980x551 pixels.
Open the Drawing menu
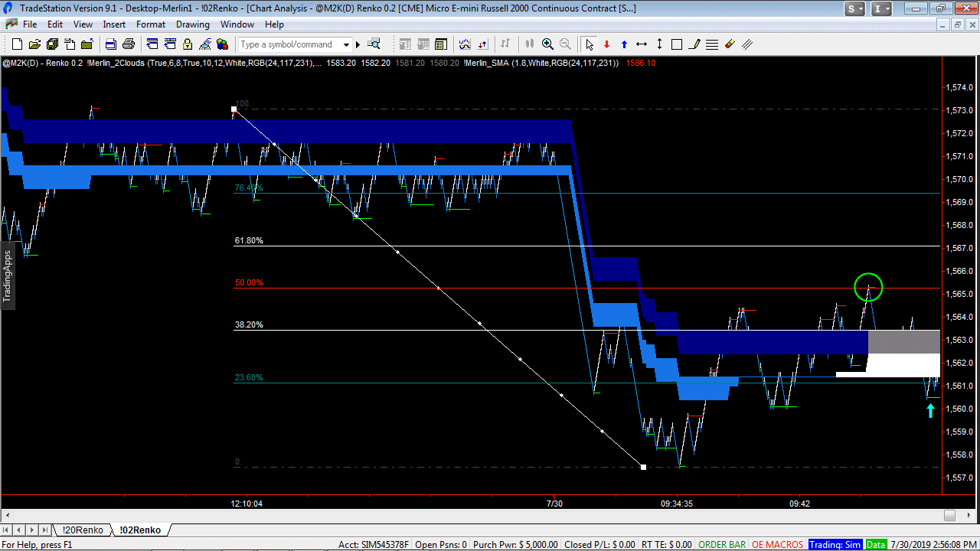point(193,24)
